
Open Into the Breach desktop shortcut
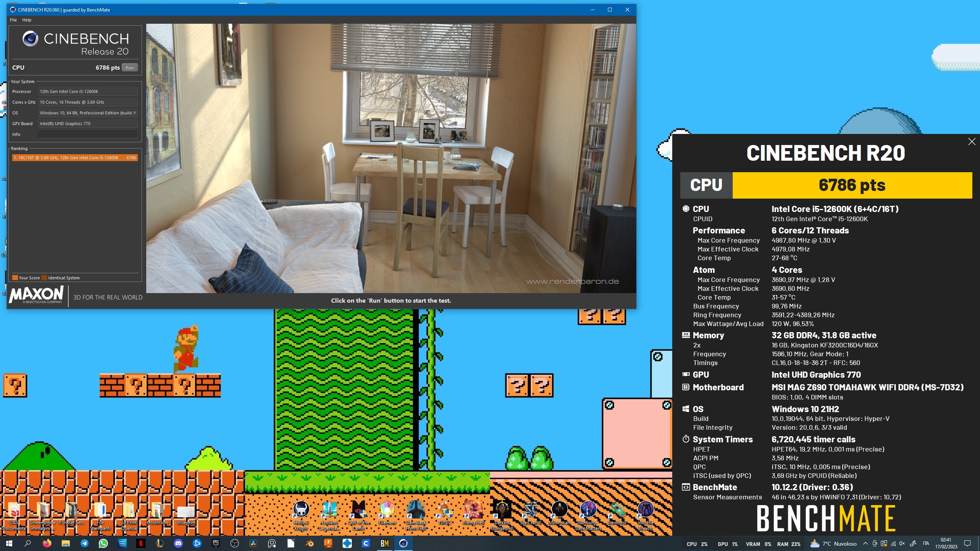(x=645, y=516)
